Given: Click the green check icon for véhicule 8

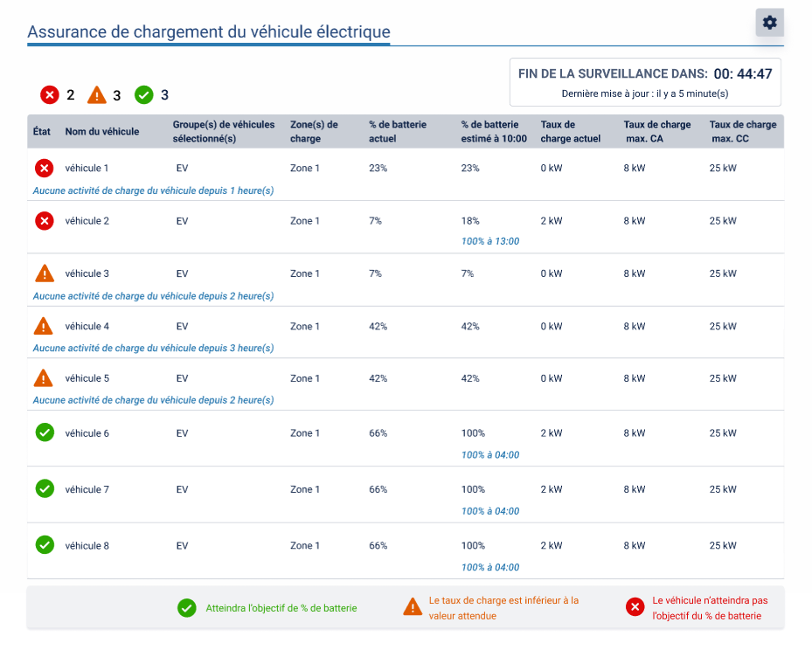Looking at the screenshot, I should coord(45,545).
